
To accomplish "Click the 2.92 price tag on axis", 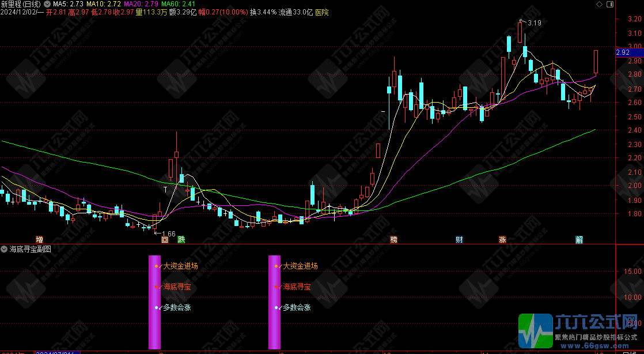I will point(622,52).
